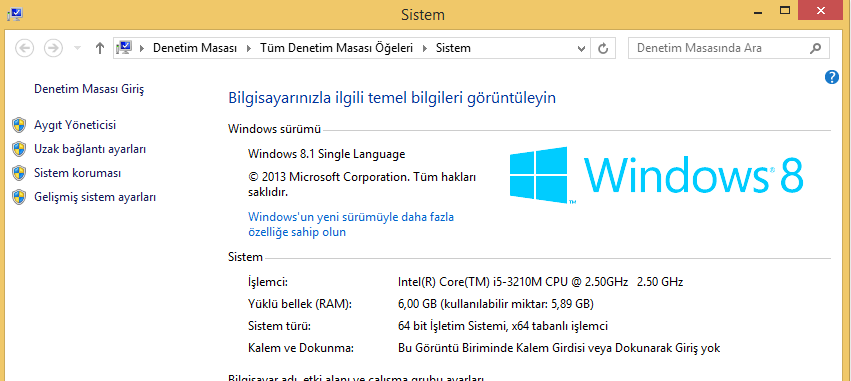
Task: Click heading Bilgisayarınızla ilgili temel bilgileri görüntüleyin
Action: click(392, 98)
